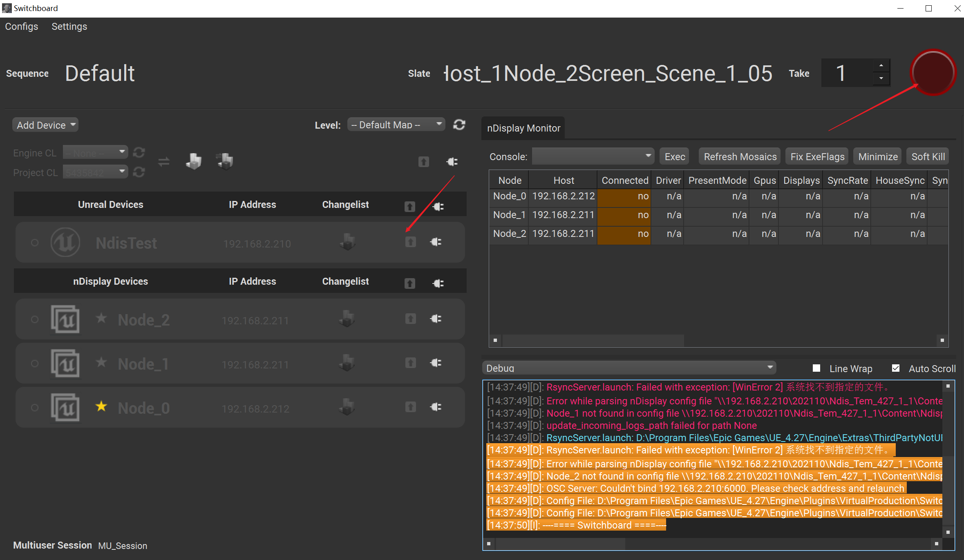
Task: Connect all Unreal Devices from header plug
Action: click(x=438, y=207)
